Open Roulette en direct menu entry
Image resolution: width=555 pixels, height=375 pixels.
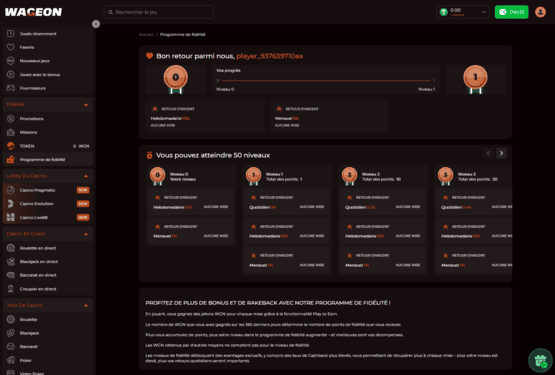pyautogui.click(x=48, y=248)
